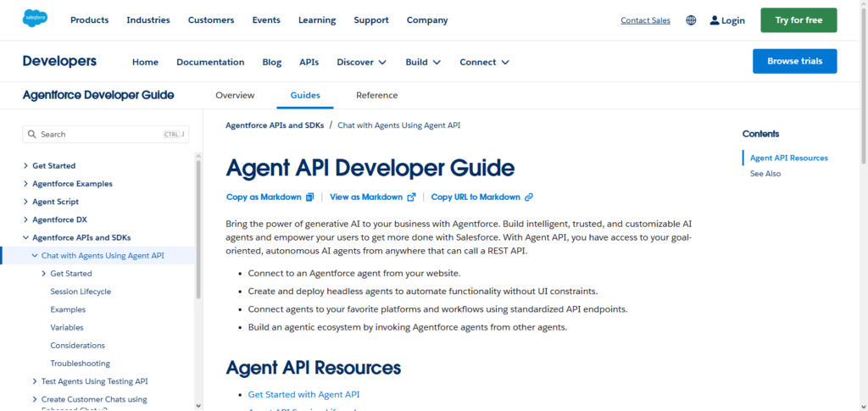Expand Test Agents Using Testing API chevron
This screenshot has height=411, width=868.
(34, 381)
